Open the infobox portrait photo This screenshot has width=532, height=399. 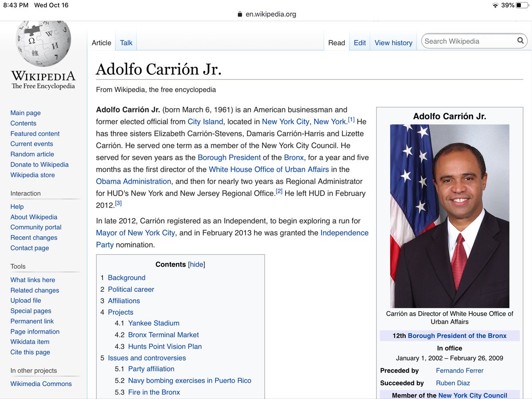[x=450, y=216]
